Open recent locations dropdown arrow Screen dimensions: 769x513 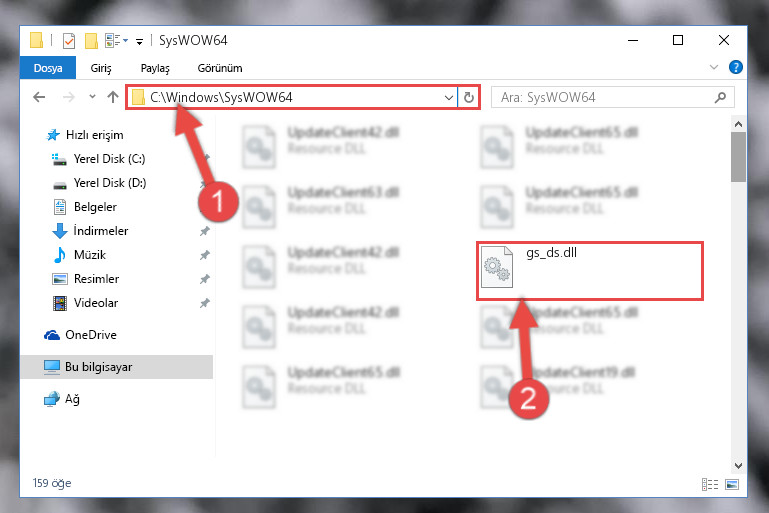tap(92, 97)
